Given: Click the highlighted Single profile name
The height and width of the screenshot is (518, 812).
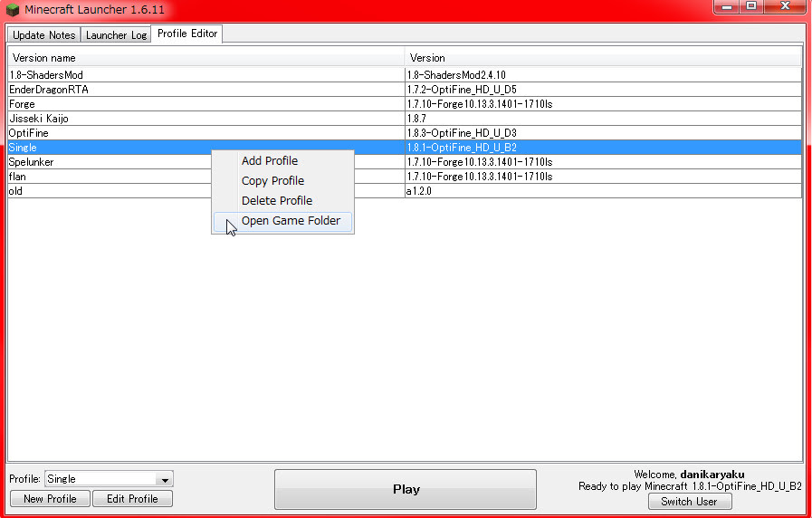Looking at the screenshot, I should tap(23, 148).
